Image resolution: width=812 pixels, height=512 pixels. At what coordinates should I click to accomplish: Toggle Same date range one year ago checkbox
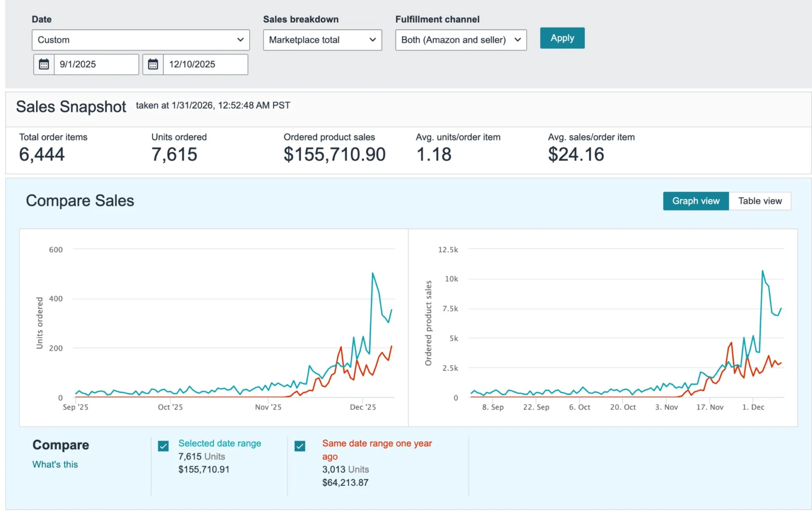(300, 446)
